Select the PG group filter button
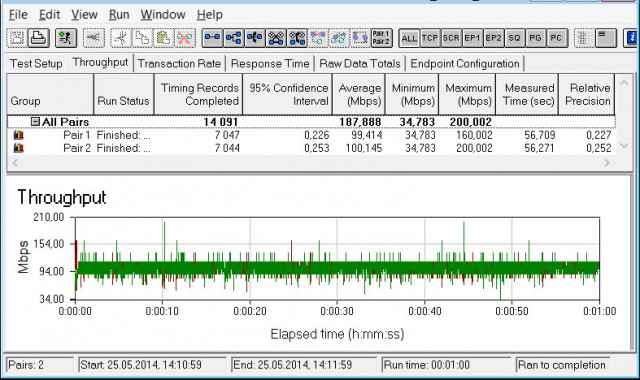This screenshot has height=380, width=640. (535, 38)
